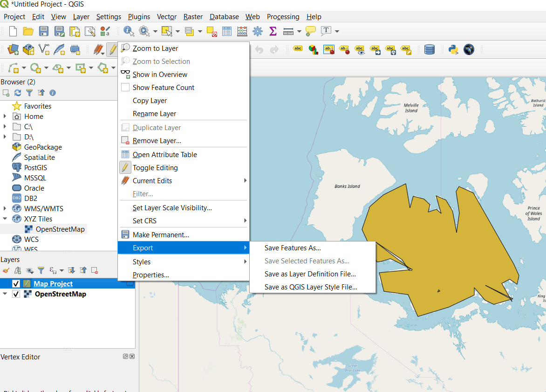Choose Save Features As from Export submenu
The image size is (546, 392).
click(293, 248)
